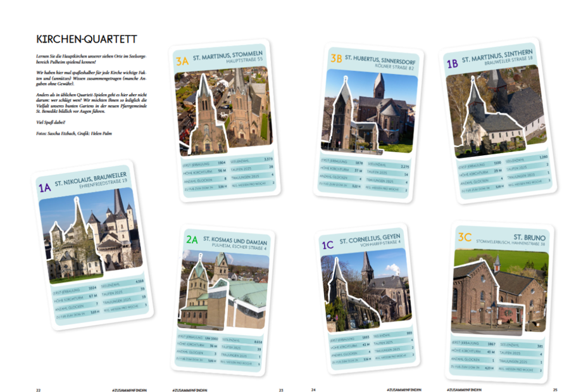Screen dimensions: 588x392
Task: Click the card code "1C"
Action: [x=328, y=245]
